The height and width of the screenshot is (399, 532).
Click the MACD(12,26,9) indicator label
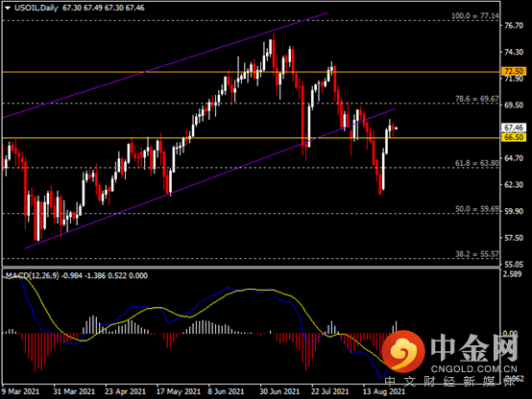pos(33,275)
